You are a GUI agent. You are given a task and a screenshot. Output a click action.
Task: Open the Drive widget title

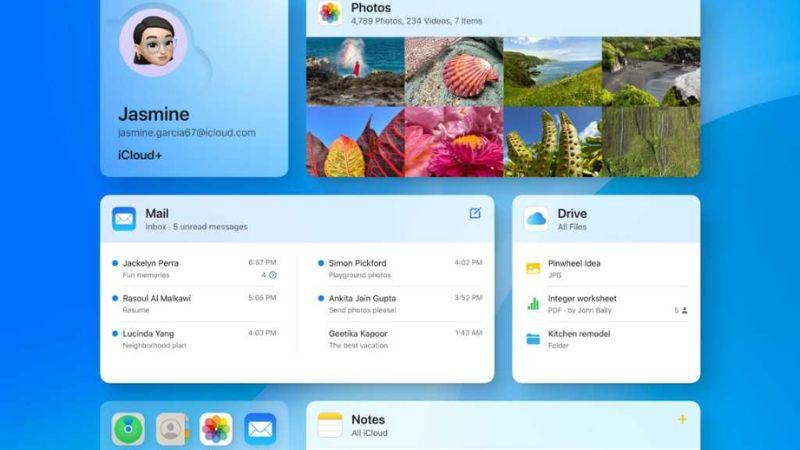coord(572,213)
